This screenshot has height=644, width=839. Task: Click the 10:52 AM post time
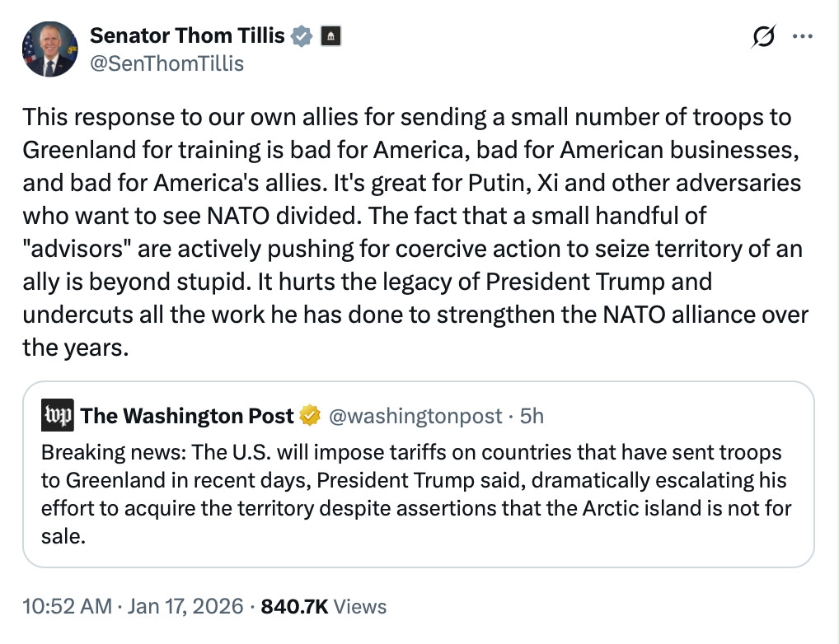click(68, 607)
